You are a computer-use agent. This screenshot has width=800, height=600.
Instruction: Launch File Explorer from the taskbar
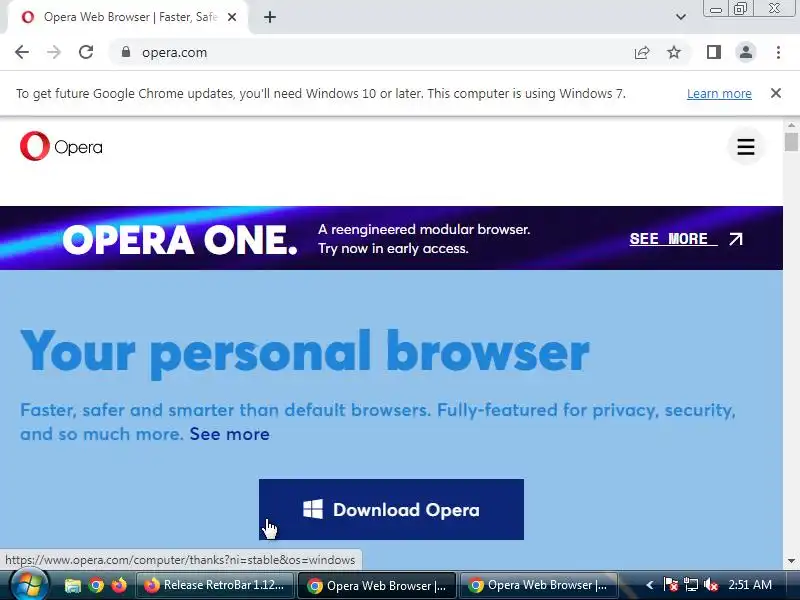[73, 585]
